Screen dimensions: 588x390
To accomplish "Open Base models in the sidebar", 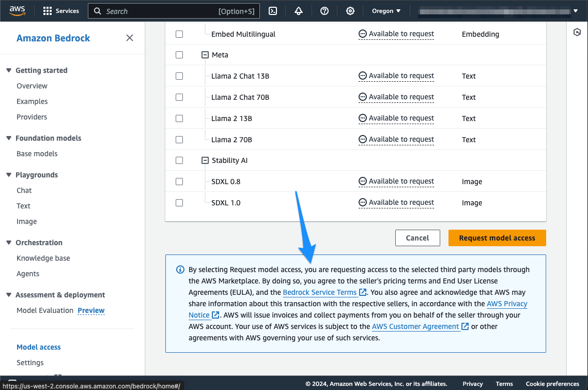I will coord(37,154).
